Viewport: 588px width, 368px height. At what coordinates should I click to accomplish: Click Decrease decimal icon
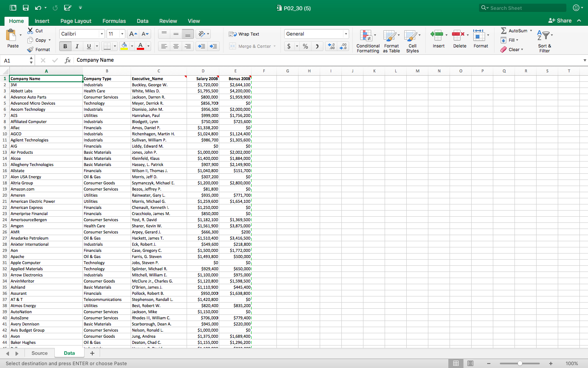coord(343,46)
